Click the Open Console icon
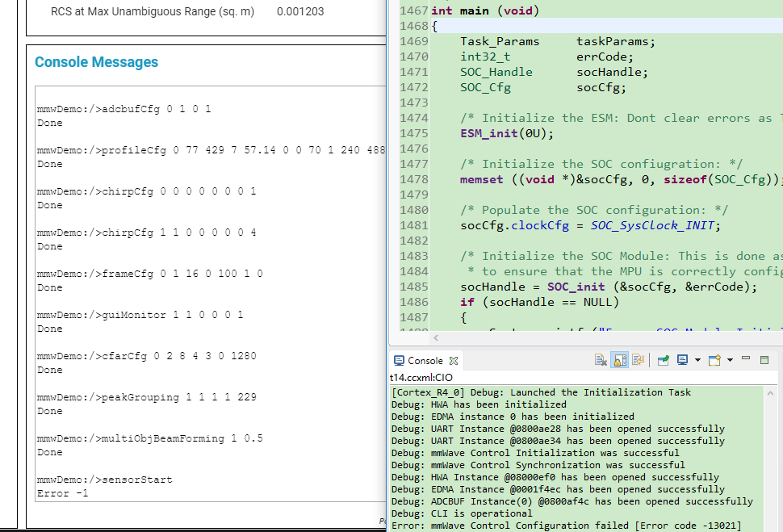Image resolution: width=783 pixels, height=532 pixels. point(714,360)
